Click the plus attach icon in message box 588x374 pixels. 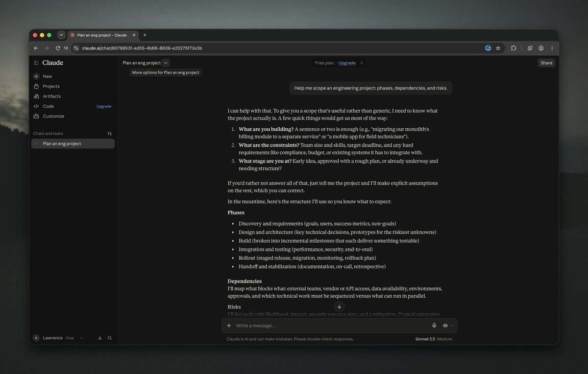tap(229, 326)
